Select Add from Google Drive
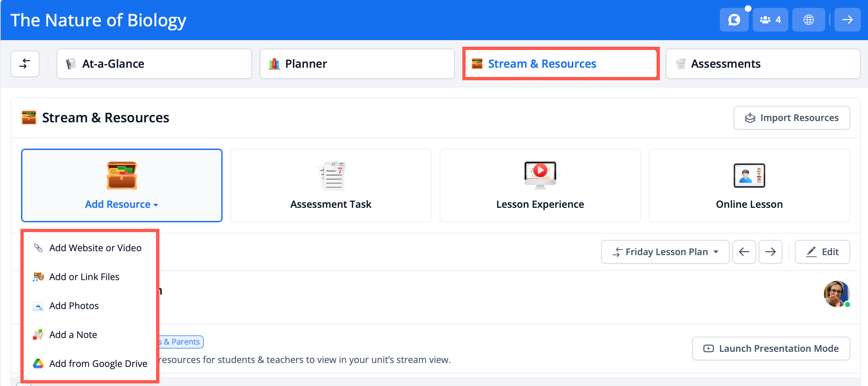 click(x=98, y=364)
